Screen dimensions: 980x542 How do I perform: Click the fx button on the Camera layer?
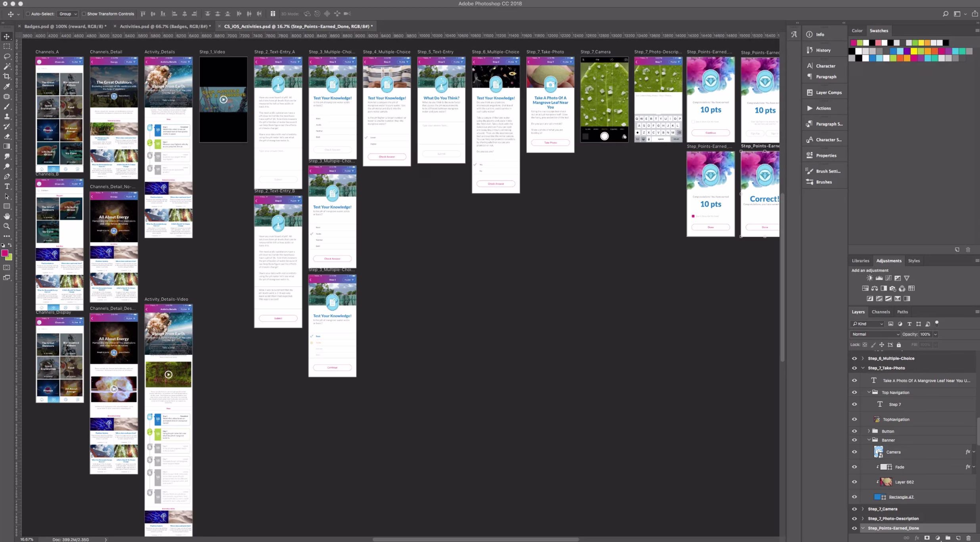click(x=967, y=452)
